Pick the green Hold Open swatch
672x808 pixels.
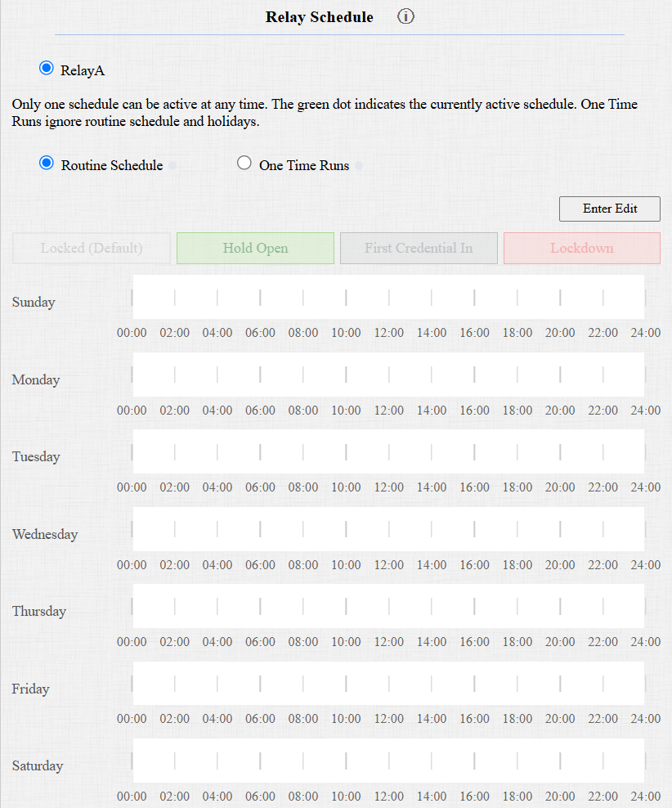pos(255,249)
